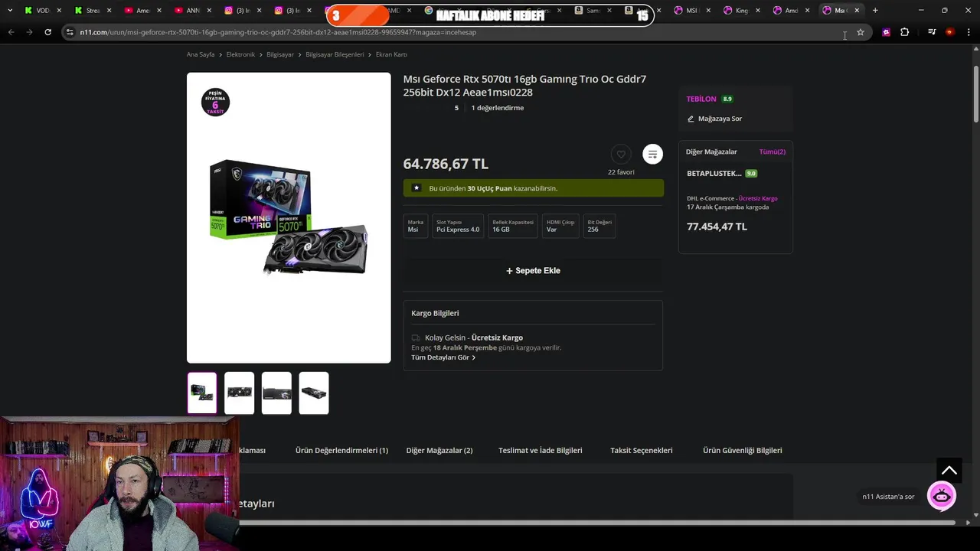Select fourth product thumbnail
980x551 pixels.
(x=314, y=393)
